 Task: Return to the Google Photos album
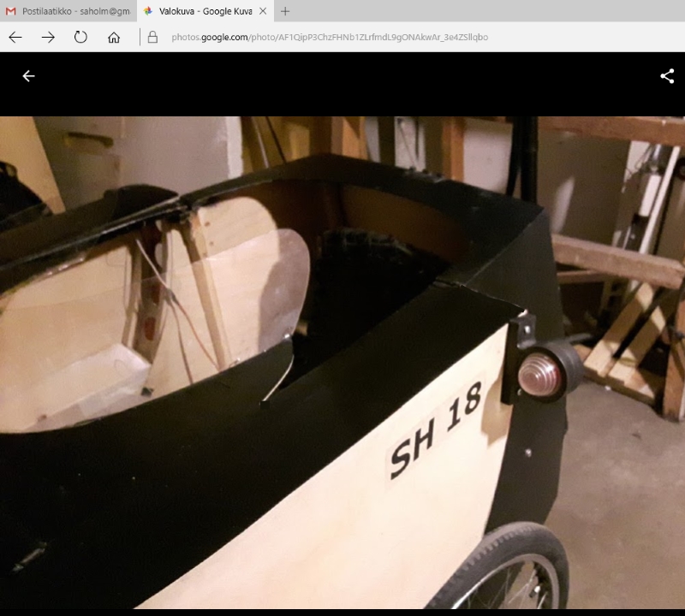pyautogui.click(x=29, y=76)
